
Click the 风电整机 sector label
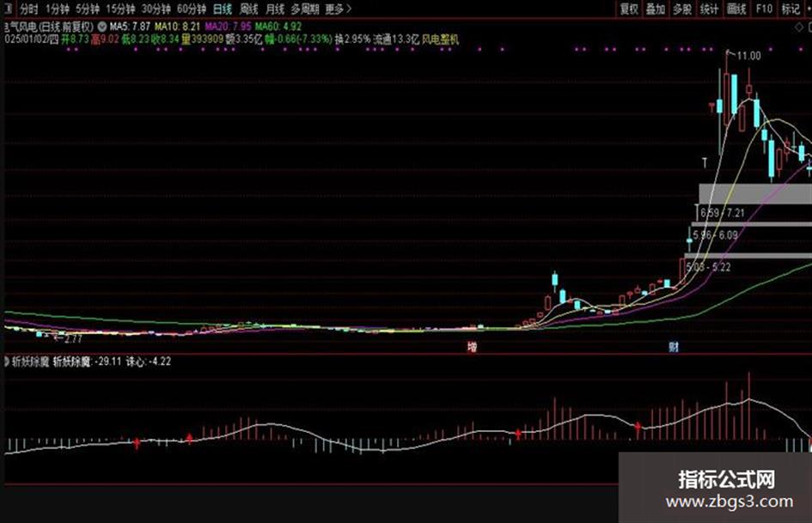pos(440,40)
